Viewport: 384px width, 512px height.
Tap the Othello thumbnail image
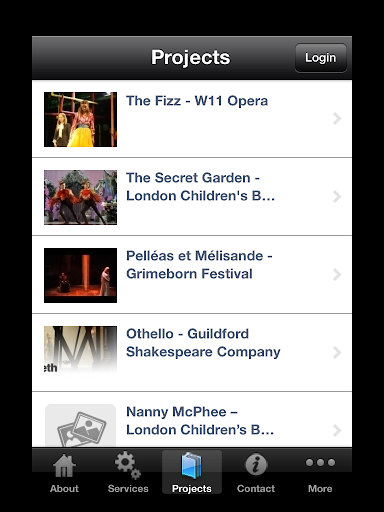coord(80,352)
